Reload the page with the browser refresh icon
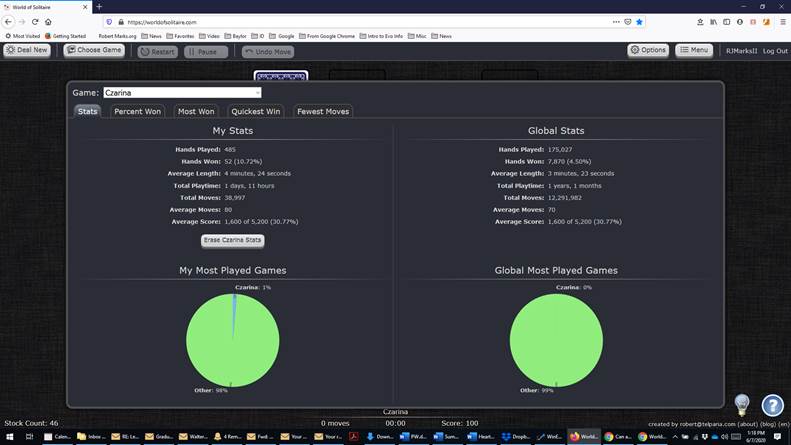 36,21
